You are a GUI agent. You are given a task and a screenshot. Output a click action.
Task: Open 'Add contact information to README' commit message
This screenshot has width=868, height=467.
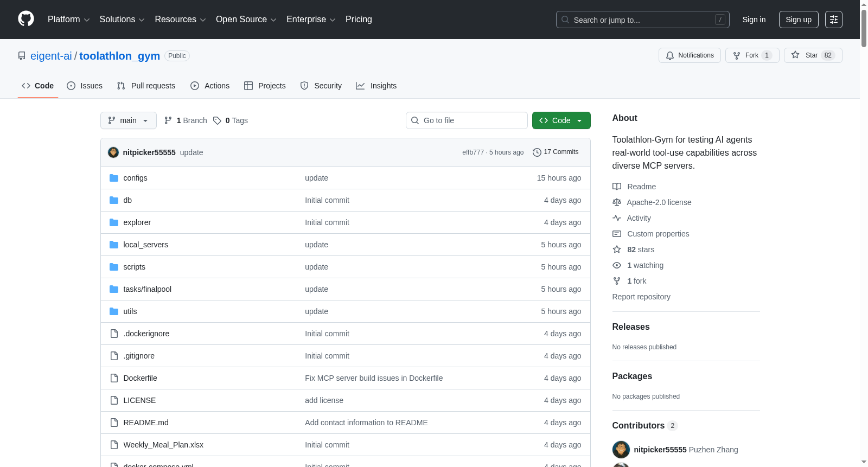(366, 423)
